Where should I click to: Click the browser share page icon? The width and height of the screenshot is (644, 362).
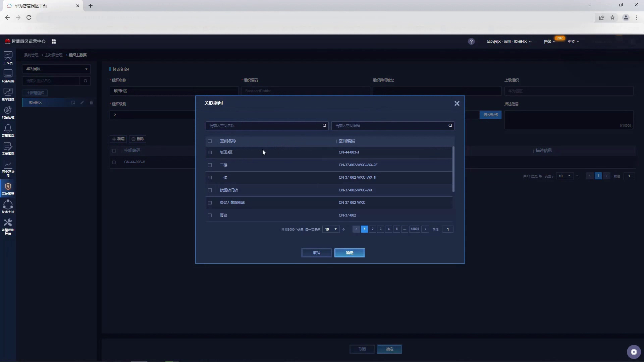pos(602,17)
